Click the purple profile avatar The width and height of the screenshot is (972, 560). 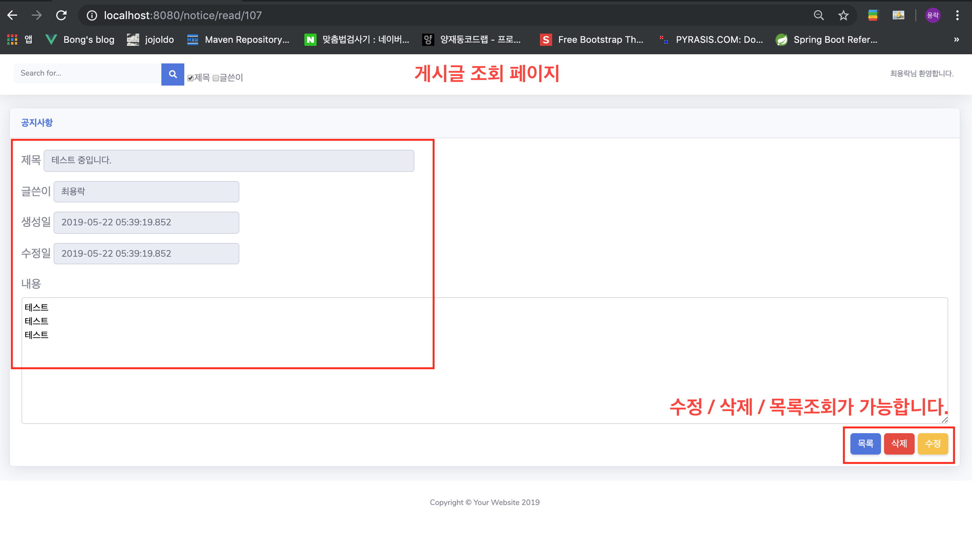pos(932,15)
